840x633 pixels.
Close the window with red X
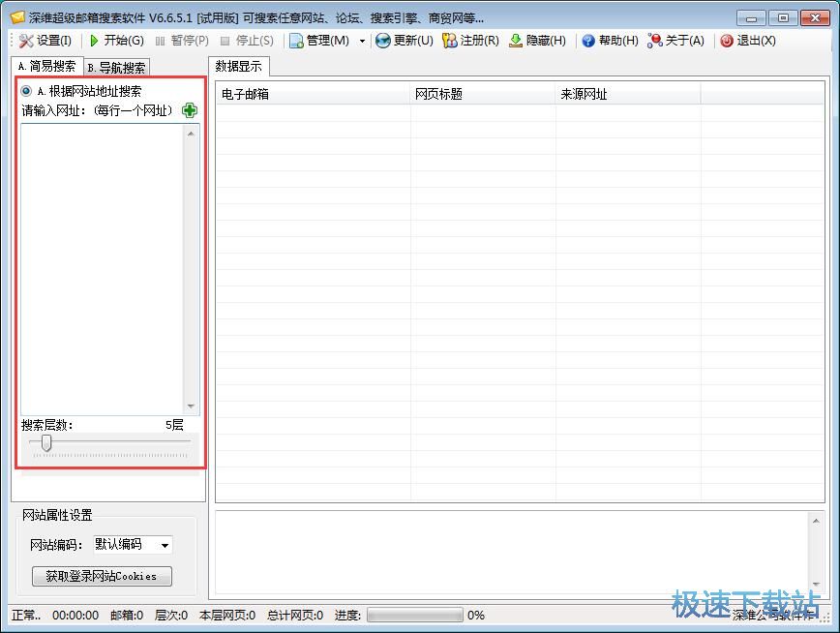(815, 17)
